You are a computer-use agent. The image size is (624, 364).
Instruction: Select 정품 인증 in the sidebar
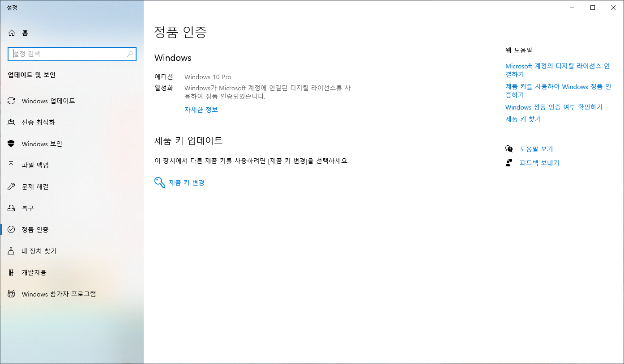(x=72, y=229)
